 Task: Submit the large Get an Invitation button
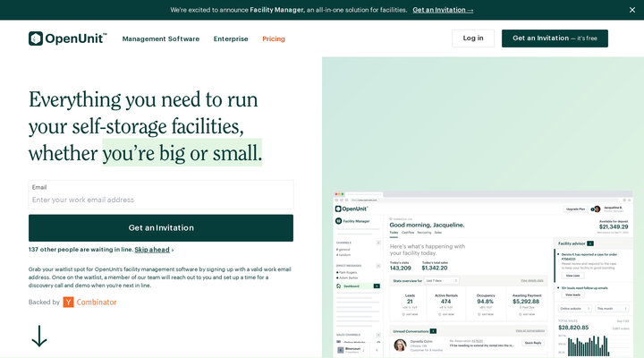tap(161, 227)
